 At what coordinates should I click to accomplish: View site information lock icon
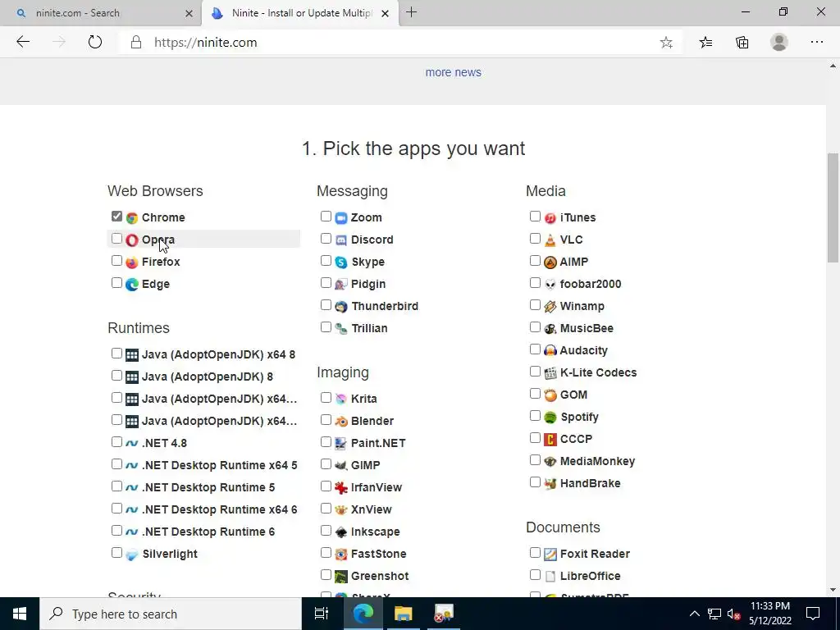(x=136, y=43)
